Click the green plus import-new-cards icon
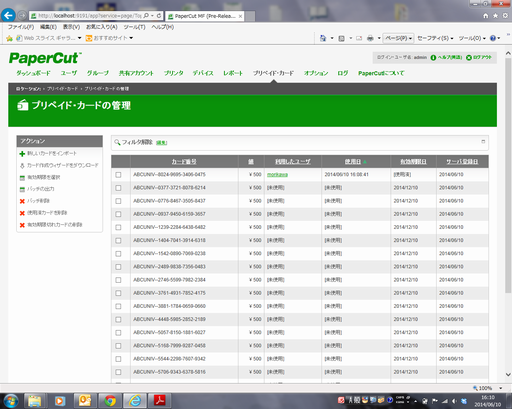 [22, 154]
